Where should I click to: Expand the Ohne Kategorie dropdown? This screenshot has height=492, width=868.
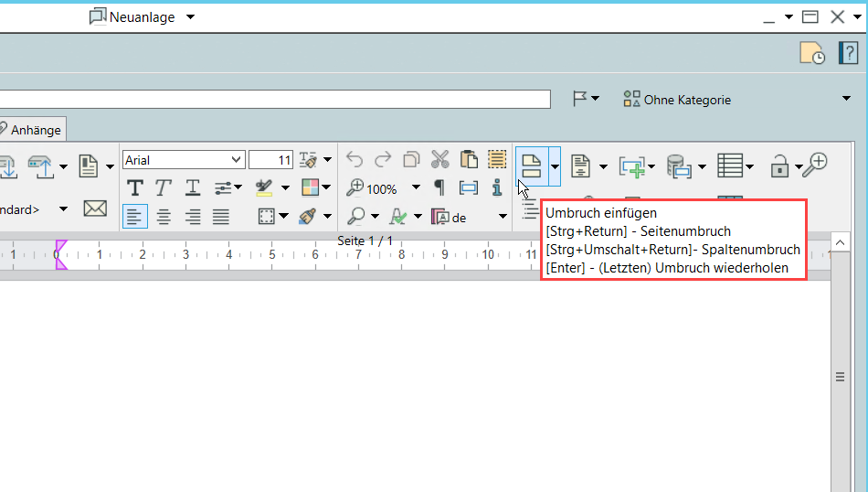tap(845, 99)
